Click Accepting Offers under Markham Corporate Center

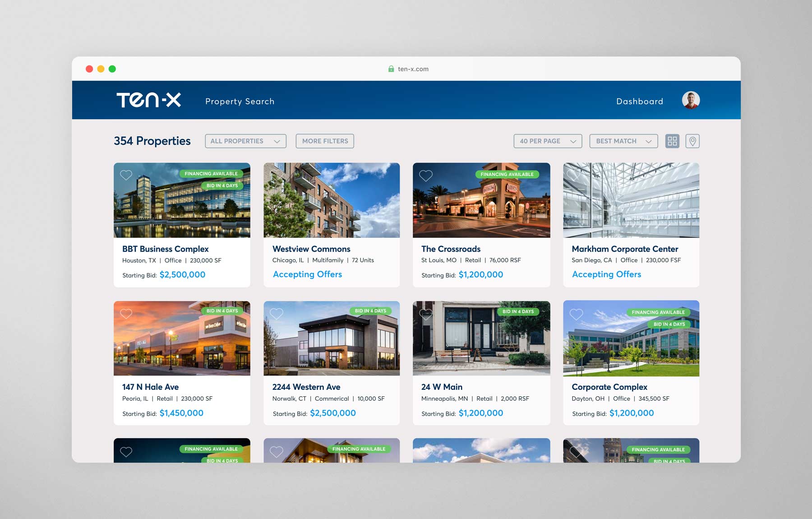pos(606,274)
